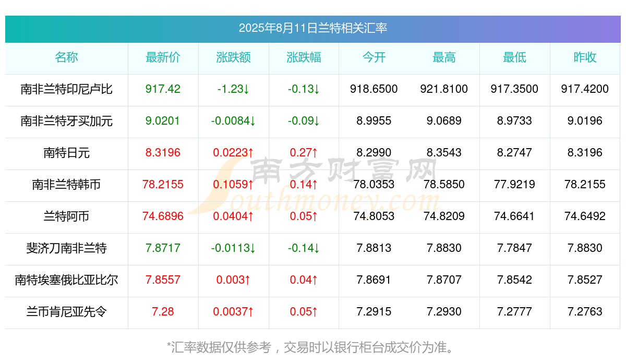Screen dimensions: 626x364
Task: Click high value 7.8707
Action: click(444, 280)
